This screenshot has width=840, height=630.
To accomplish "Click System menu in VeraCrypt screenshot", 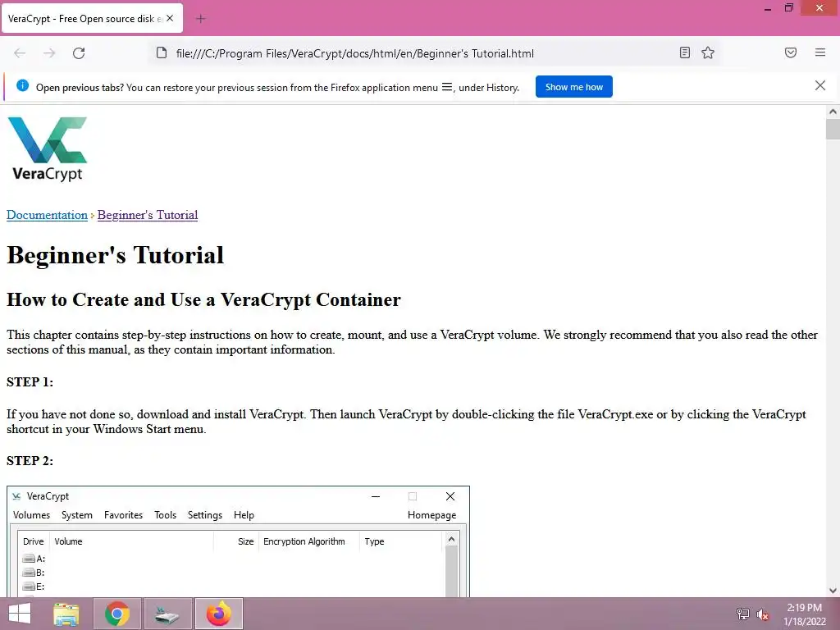I will coord(76,515).
